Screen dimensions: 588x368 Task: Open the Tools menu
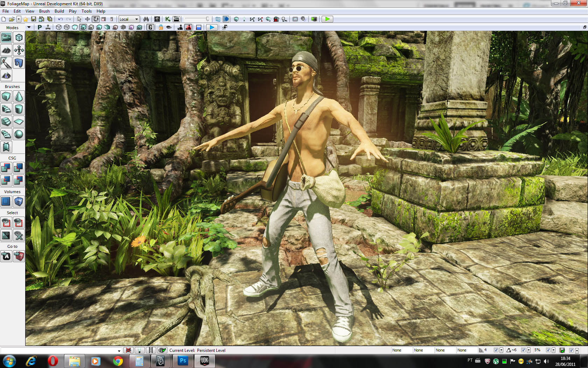click(x=87, y=11)
